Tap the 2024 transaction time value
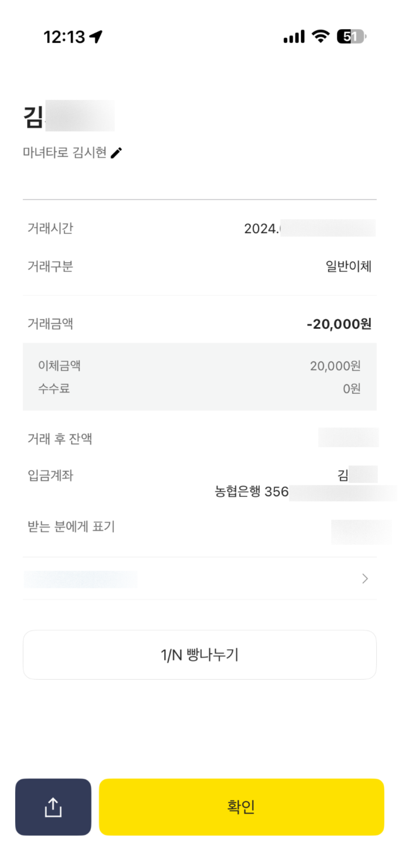 tap(261, 228)
